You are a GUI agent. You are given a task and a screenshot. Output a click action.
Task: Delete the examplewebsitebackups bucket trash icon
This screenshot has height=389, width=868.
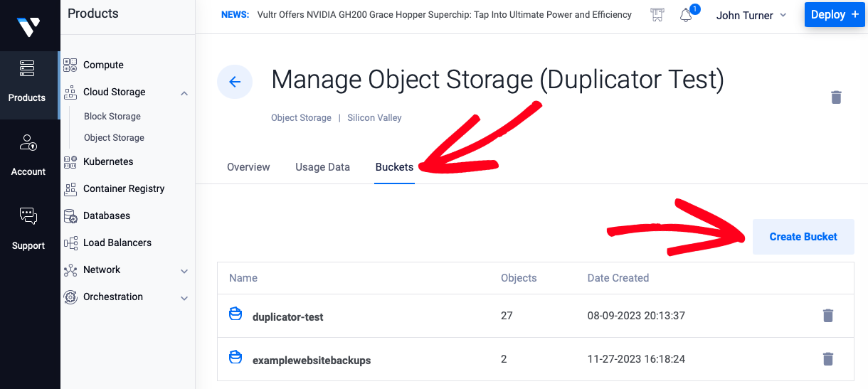coord(828,359)
